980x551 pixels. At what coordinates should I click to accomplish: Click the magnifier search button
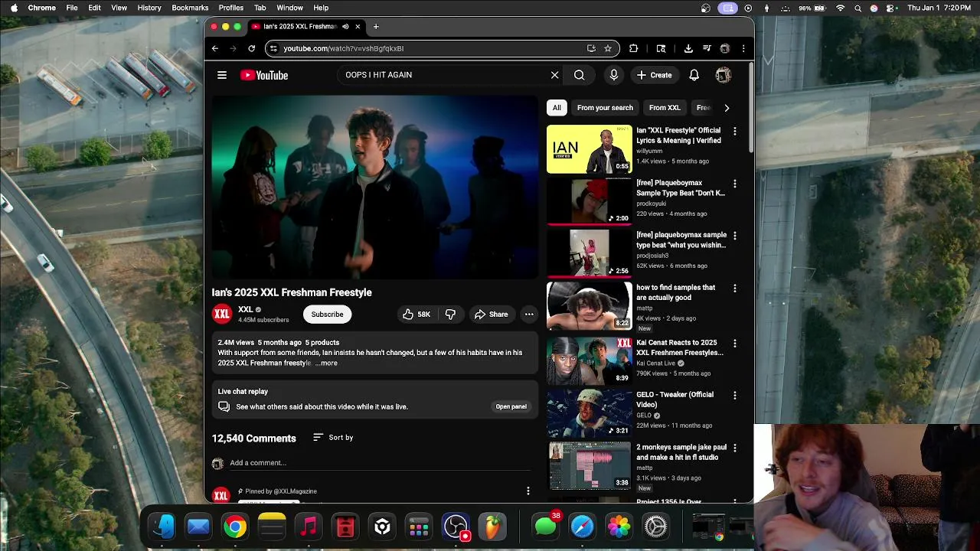coord(580,75)
